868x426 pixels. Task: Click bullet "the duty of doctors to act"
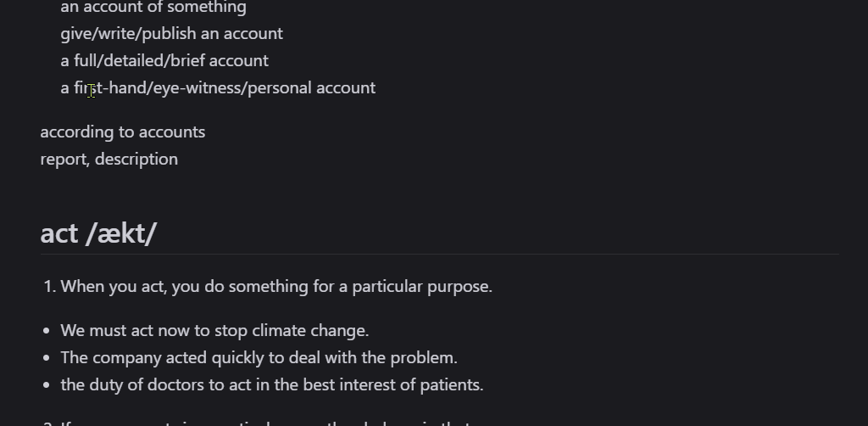click(272, 384)
